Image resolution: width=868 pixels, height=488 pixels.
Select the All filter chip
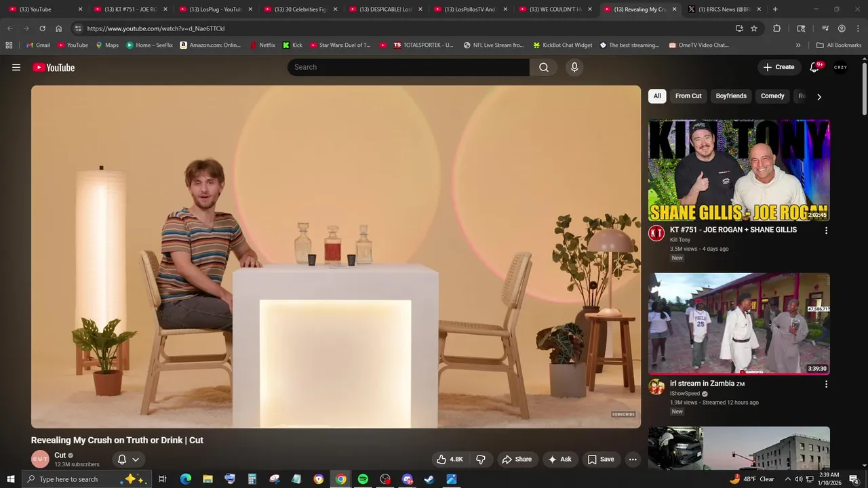pyautogui.click(x=657, y=96)
